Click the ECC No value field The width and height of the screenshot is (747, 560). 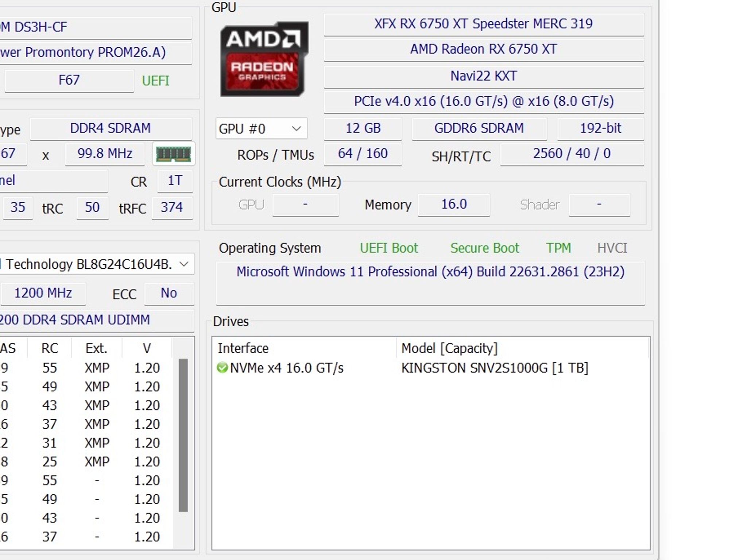click(x=169, y=293)
